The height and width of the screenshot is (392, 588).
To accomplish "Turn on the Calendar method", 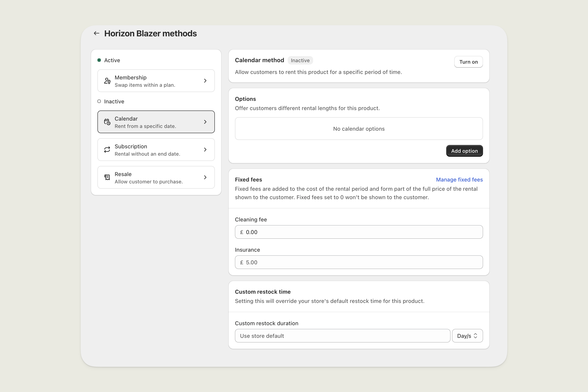I will (x=468, y=62).
